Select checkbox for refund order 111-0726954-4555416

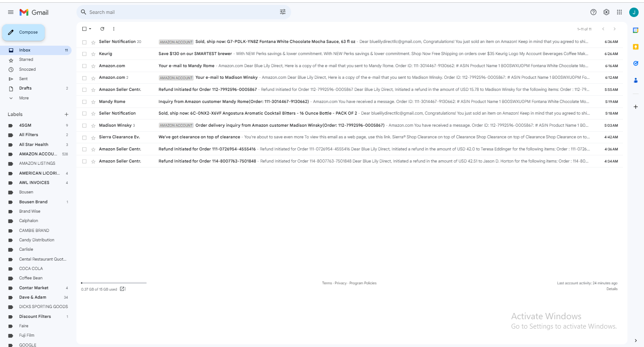pyautogui.click(x=84, y=149)
